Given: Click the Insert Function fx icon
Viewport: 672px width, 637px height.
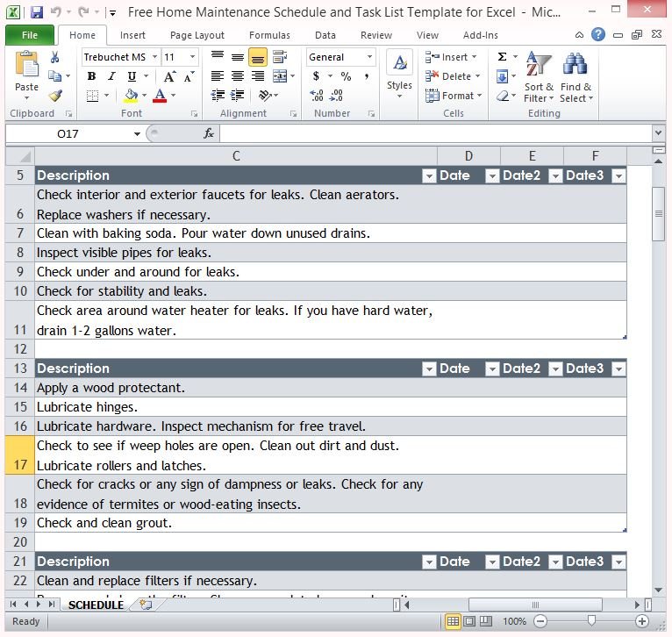Looking at the screenshot, I should click(209, 133).
